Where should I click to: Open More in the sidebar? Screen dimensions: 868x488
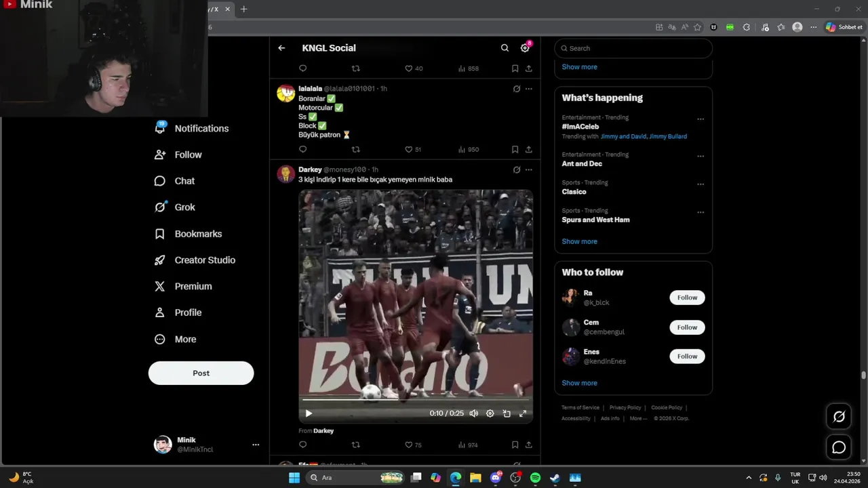176,339
